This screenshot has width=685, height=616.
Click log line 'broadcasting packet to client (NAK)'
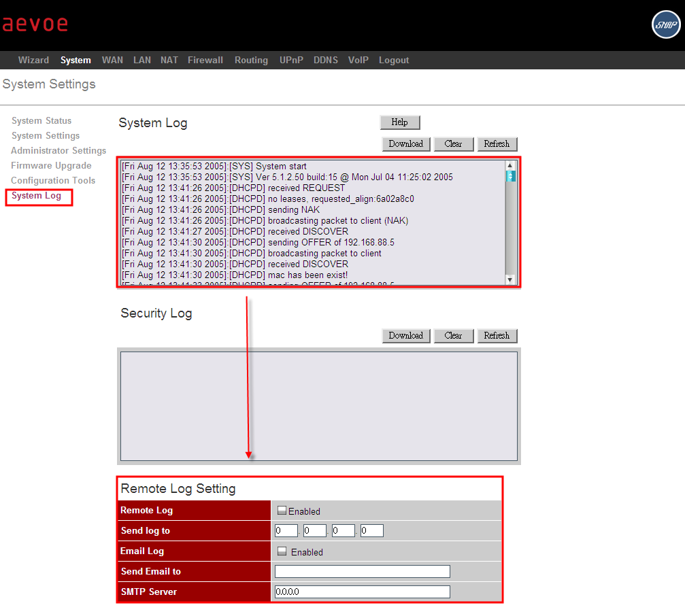[265, 221]
